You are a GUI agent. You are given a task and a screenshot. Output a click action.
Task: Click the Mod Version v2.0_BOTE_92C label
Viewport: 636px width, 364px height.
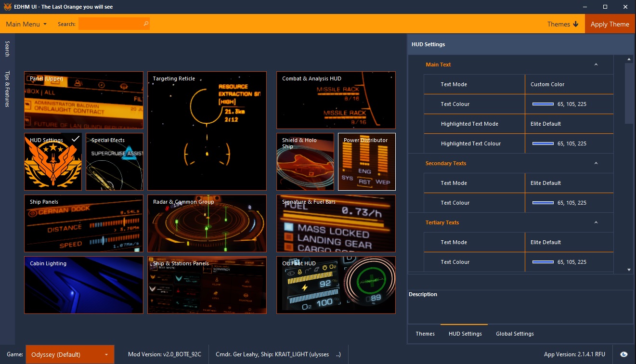164,354
